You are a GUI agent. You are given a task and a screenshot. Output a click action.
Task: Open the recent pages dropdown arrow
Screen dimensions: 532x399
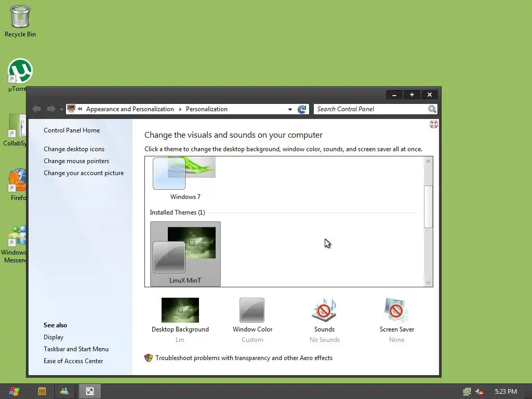pyautogui.click(x=61, y=110)
